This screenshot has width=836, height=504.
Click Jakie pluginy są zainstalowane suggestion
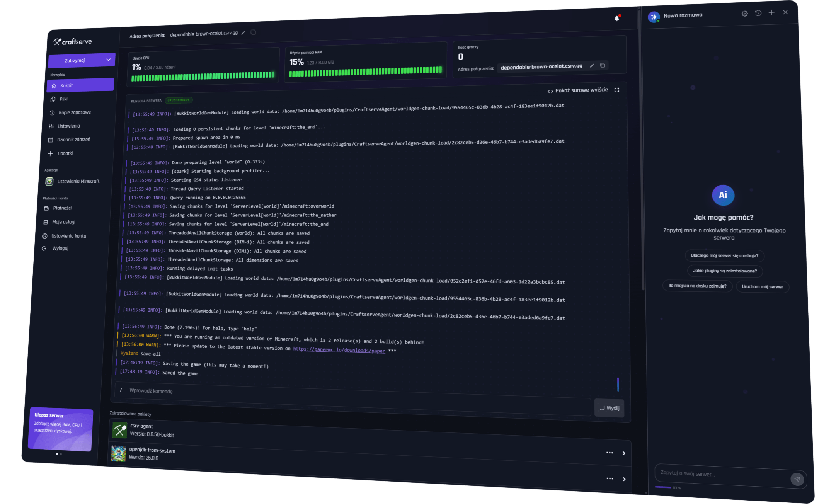point(725,271)
